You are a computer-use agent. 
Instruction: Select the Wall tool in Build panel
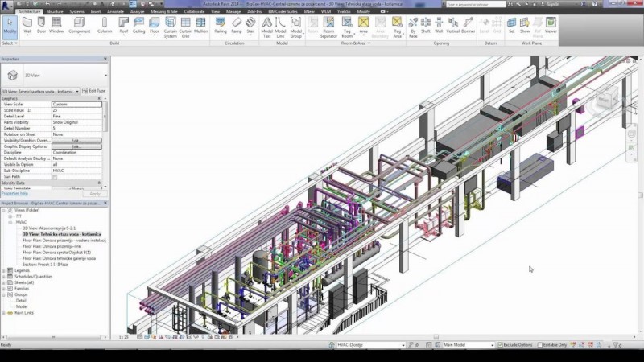pos(27,26)
